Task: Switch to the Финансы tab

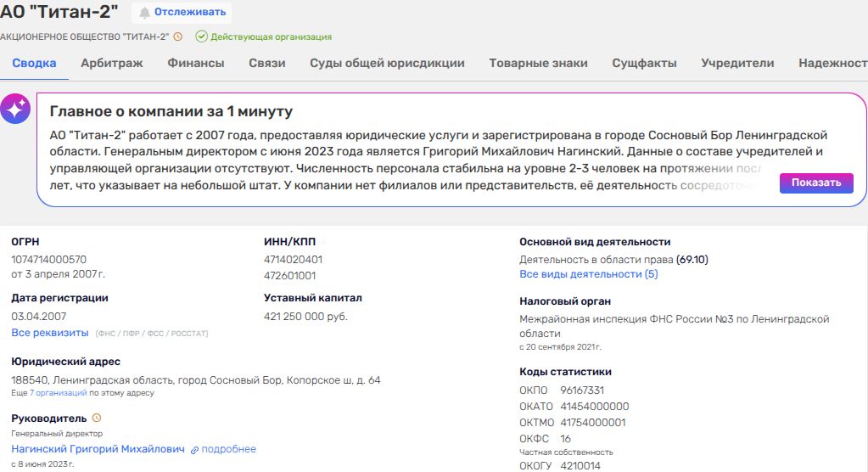Action: 195,63
